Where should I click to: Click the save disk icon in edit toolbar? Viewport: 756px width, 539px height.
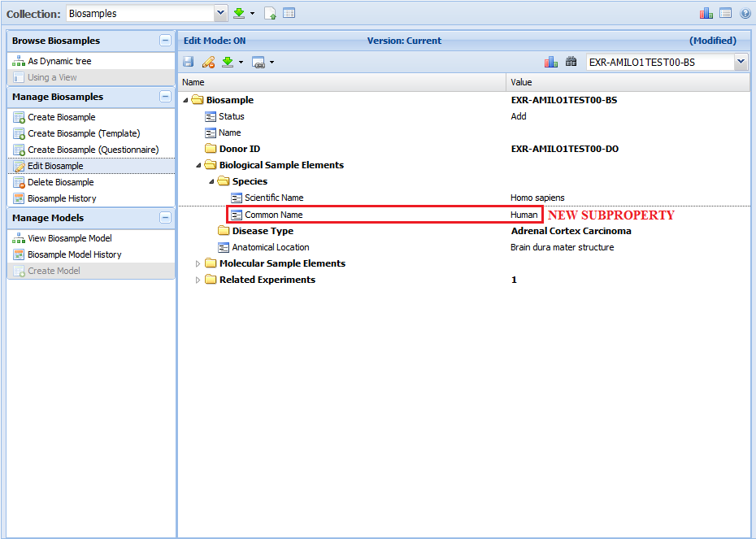189,63
